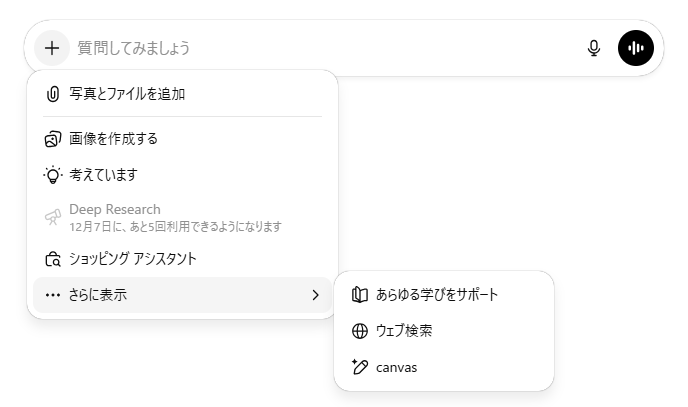Click the paperclip icon for adding files
The height and width of the screenshot is (407, 688).
[53, 94]
